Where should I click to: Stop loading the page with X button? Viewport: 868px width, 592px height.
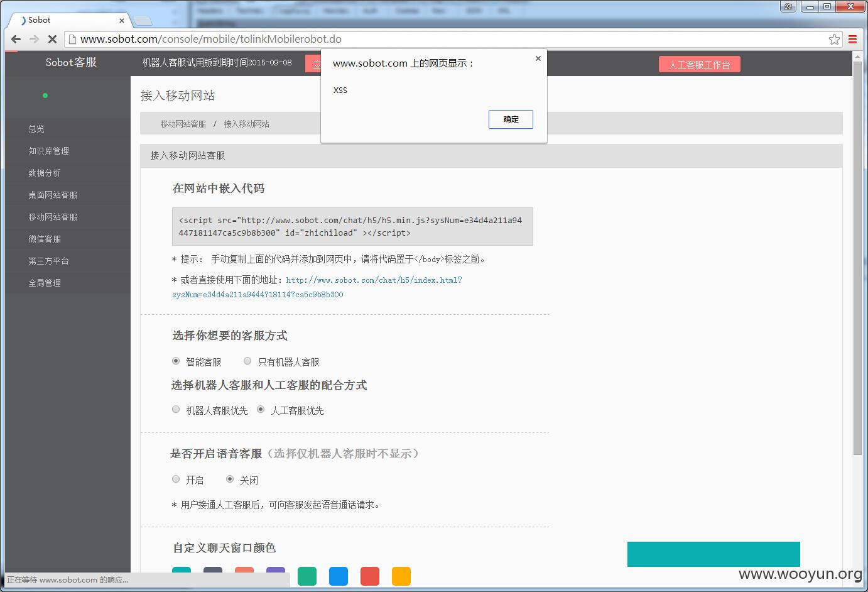pos(52,39)
